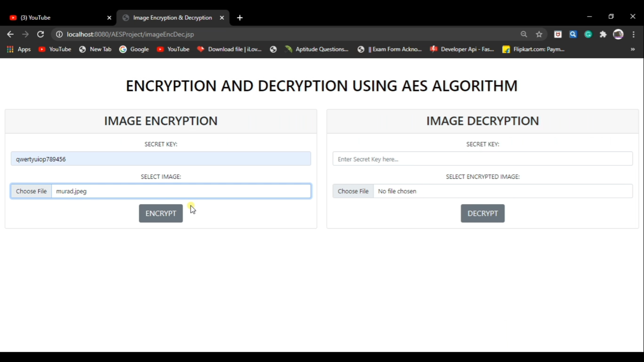Open a new tab with the plus button
The width and height of the screenshot is (644, 362).
pos(239,18)
